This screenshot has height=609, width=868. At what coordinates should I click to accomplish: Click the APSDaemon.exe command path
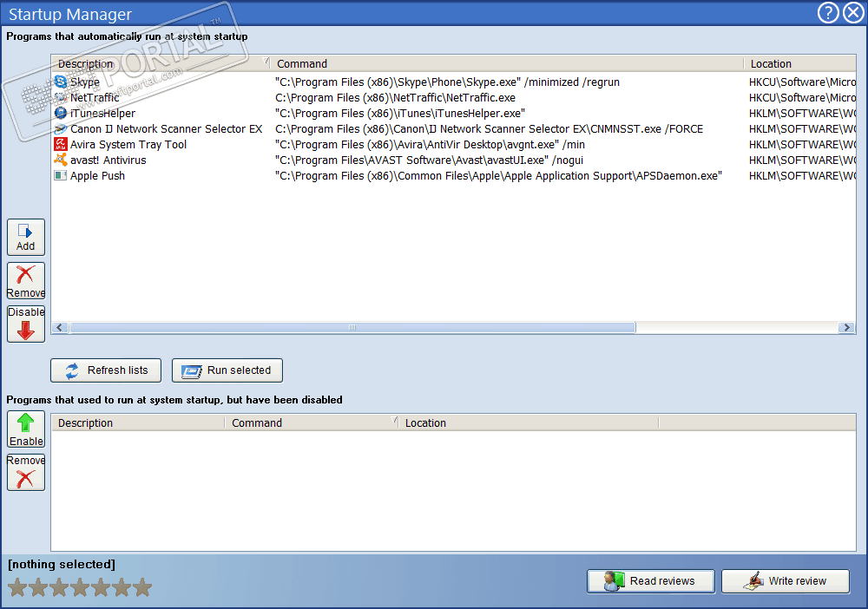click(x=499, y=176)
